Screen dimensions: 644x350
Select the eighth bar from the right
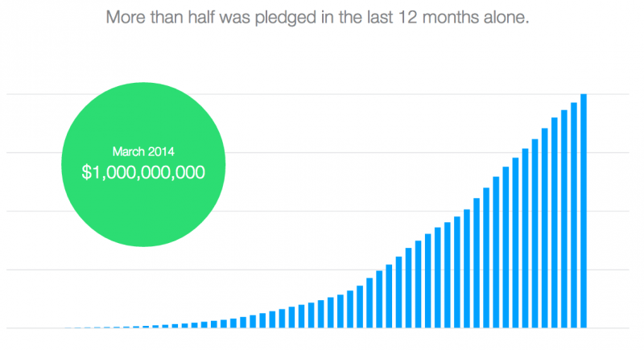point(515,243)
